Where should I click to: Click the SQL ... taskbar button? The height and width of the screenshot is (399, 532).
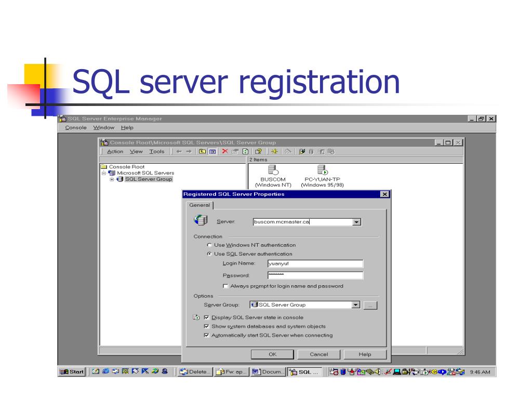[305, 372]
